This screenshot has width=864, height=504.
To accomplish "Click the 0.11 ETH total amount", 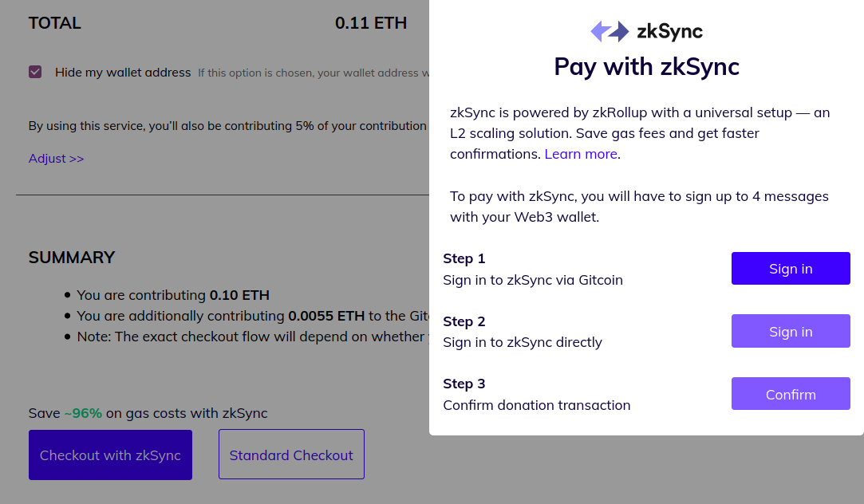I will (x=371, y=23).
